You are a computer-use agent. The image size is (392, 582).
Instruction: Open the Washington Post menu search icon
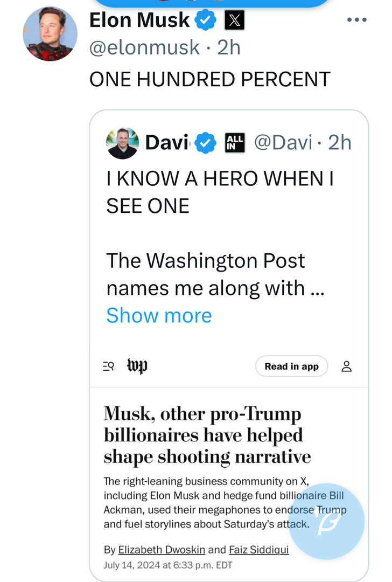[x=109, y=366]
